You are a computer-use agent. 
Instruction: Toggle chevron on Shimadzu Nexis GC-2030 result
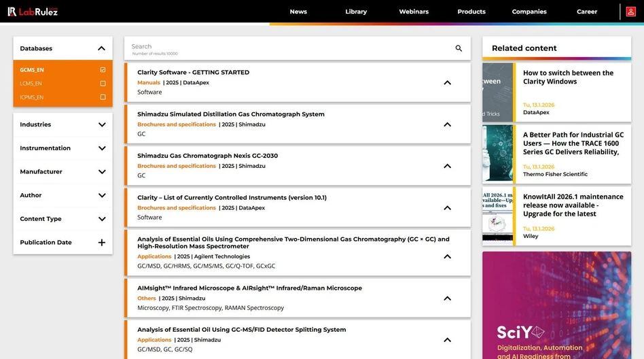tap(447, 166)
